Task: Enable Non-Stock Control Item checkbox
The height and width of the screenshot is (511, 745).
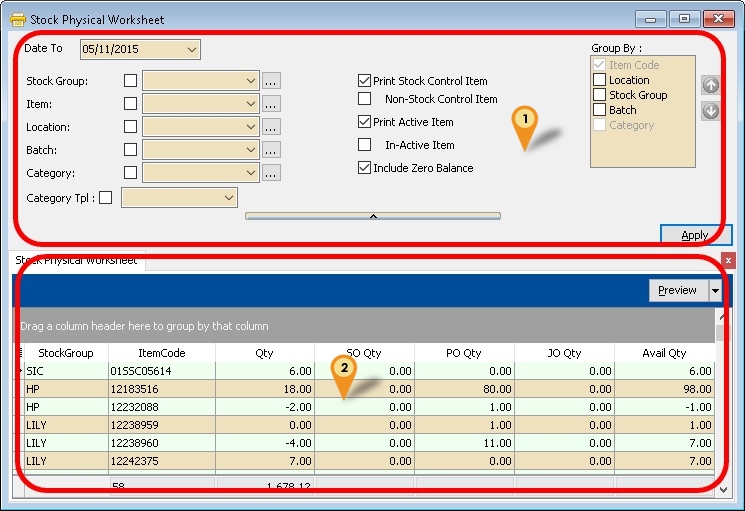Action: click(x=365, y=99)
